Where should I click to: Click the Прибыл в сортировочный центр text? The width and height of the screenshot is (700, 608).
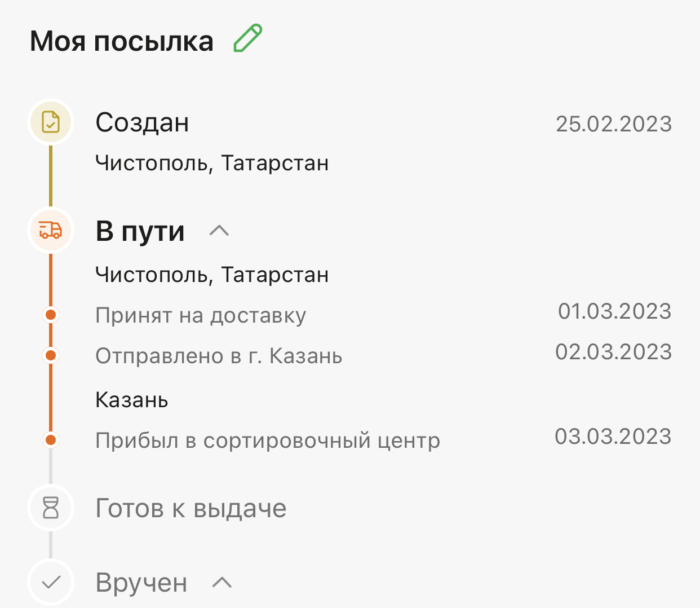pos(268,440)
